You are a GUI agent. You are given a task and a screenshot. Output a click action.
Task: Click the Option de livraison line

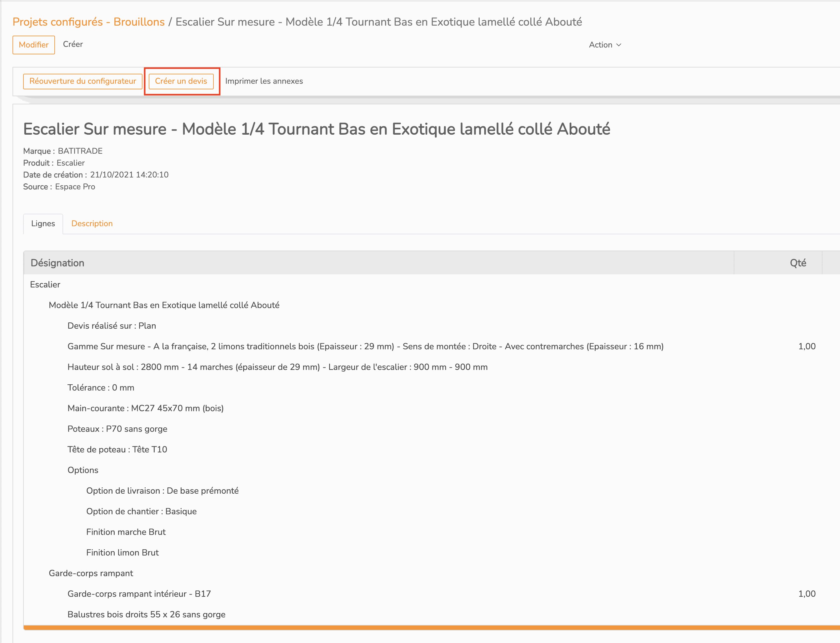click(x=432, y=491)
